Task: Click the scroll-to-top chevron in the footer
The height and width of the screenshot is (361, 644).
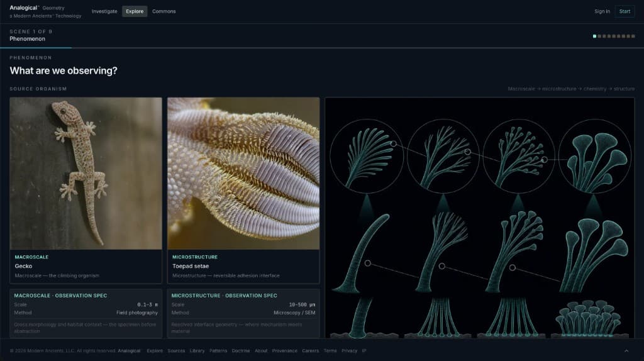Action: [626, 351]
